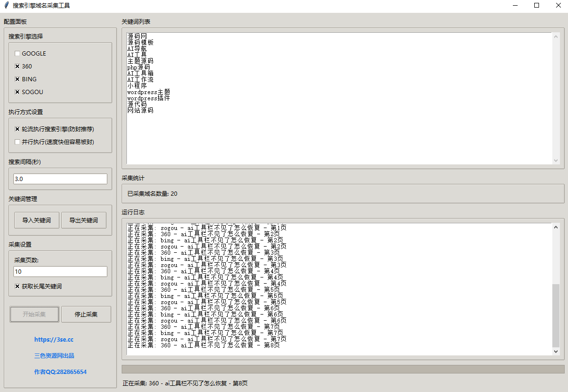Focus the 采集页数 page count field

pos(60,272)
